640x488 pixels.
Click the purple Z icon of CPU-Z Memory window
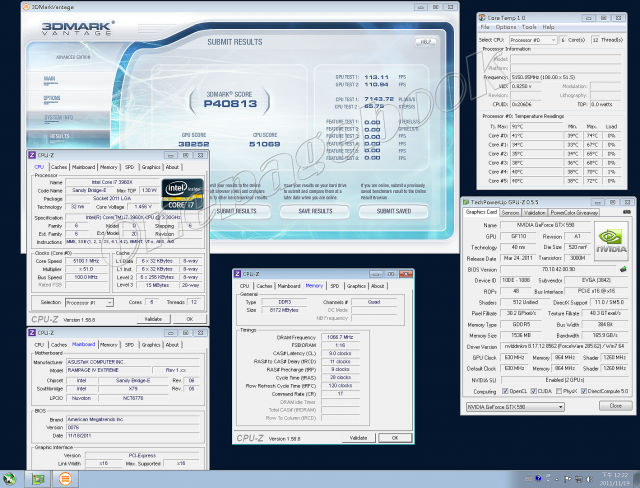click(238, 274)
